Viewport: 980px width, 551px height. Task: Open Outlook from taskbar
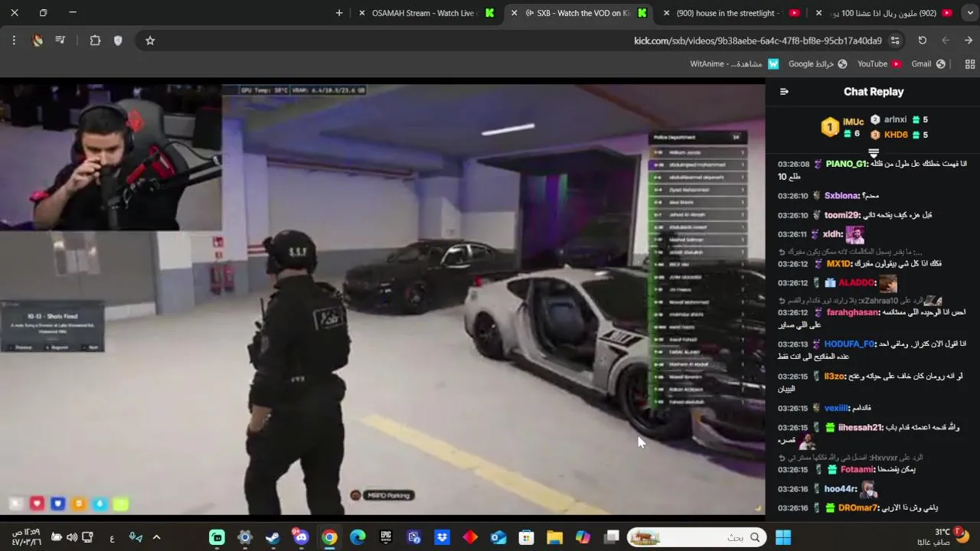point(498,537)
